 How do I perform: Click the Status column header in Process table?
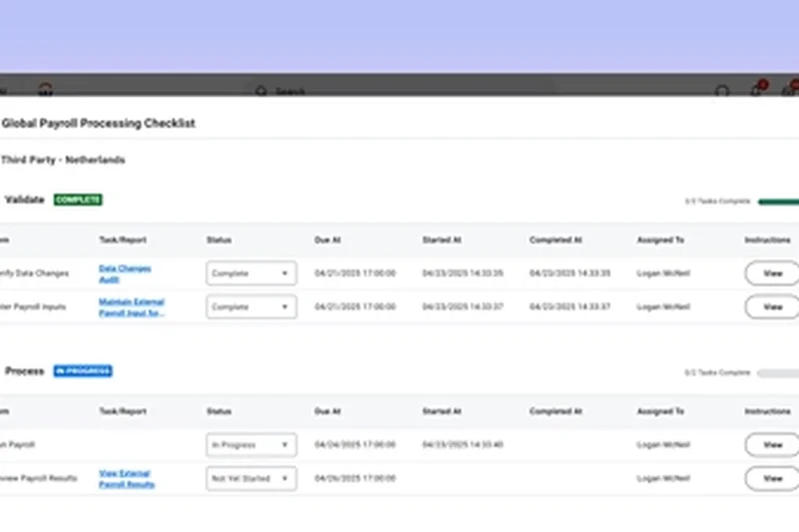pyautogui.click(x=219, y=411)
